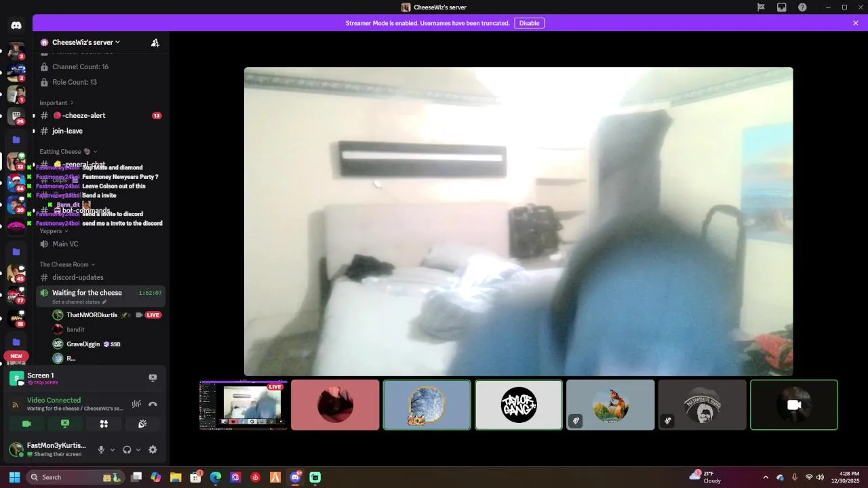Select the camera-off participant tile

point(794,405)
